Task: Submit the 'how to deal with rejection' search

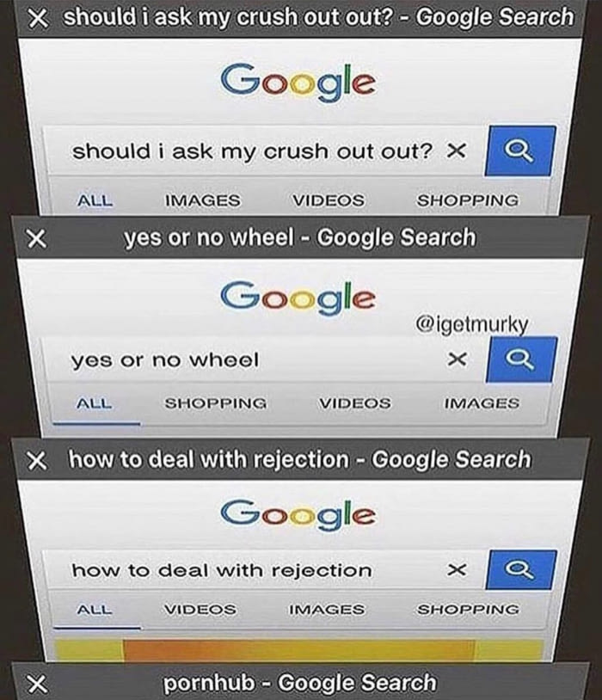Action: [521, 569]
